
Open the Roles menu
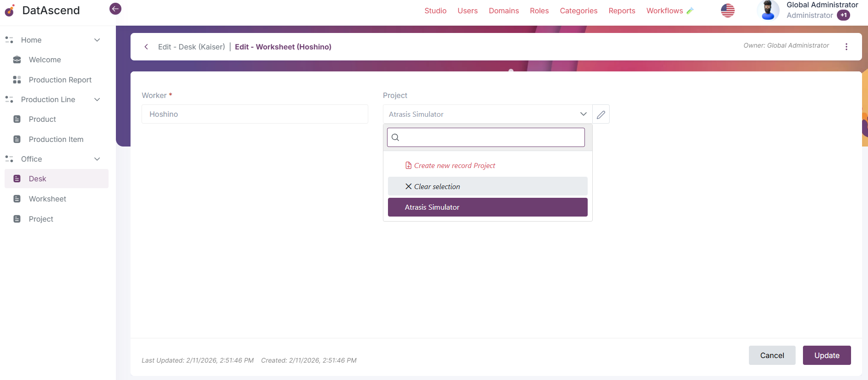click(539, 11)
